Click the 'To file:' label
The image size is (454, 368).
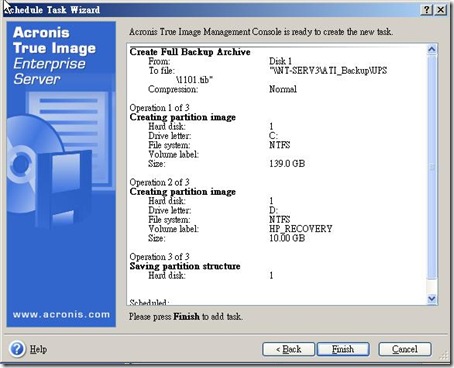[x=161, y=71]
